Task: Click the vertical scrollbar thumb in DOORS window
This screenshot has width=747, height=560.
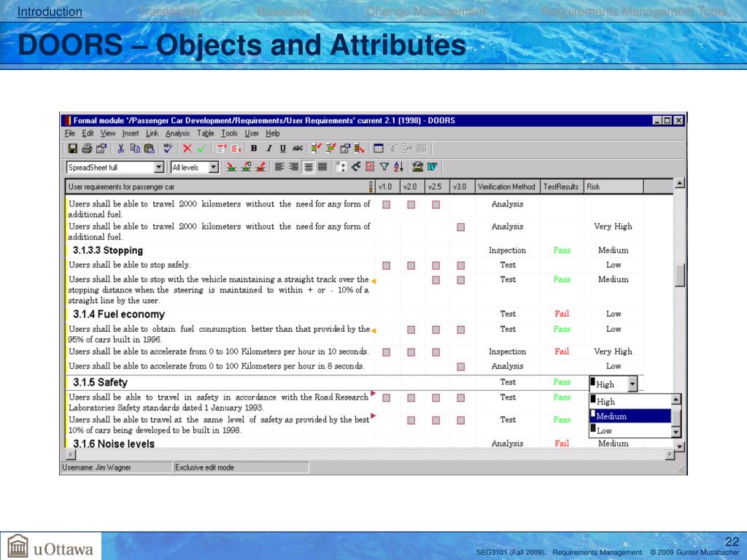Action: click(680, 275)
